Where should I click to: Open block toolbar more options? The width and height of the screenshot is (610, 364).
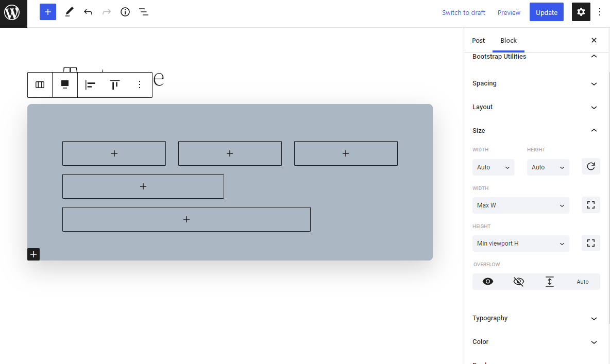coord(140,85)
